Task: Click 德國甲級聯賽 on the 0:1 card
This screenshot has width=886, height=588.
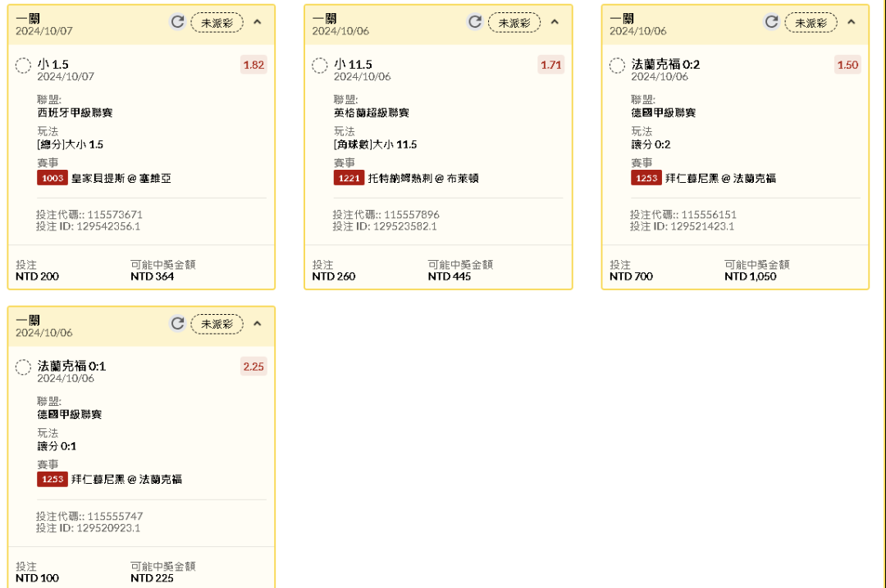Action: pos(70,415)
